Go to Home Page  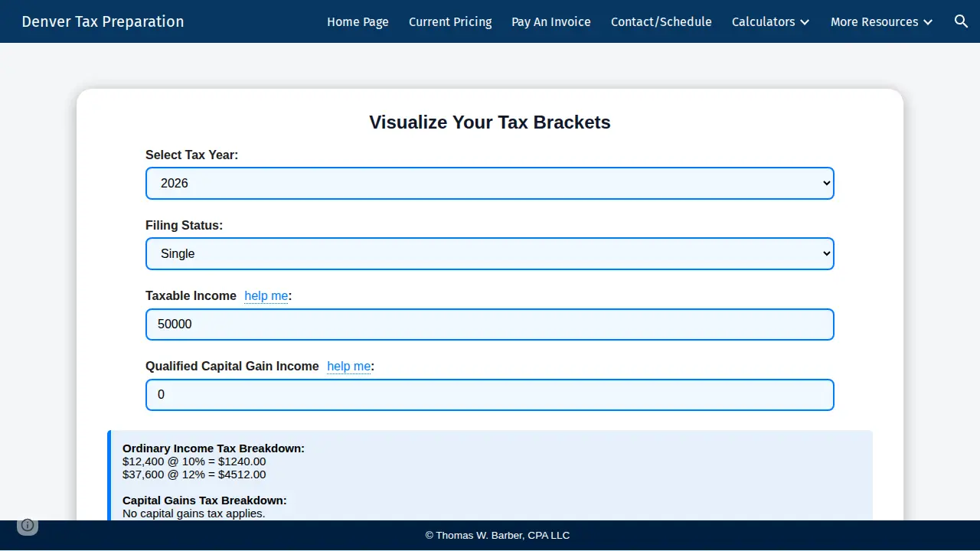[x=358, y=22]
